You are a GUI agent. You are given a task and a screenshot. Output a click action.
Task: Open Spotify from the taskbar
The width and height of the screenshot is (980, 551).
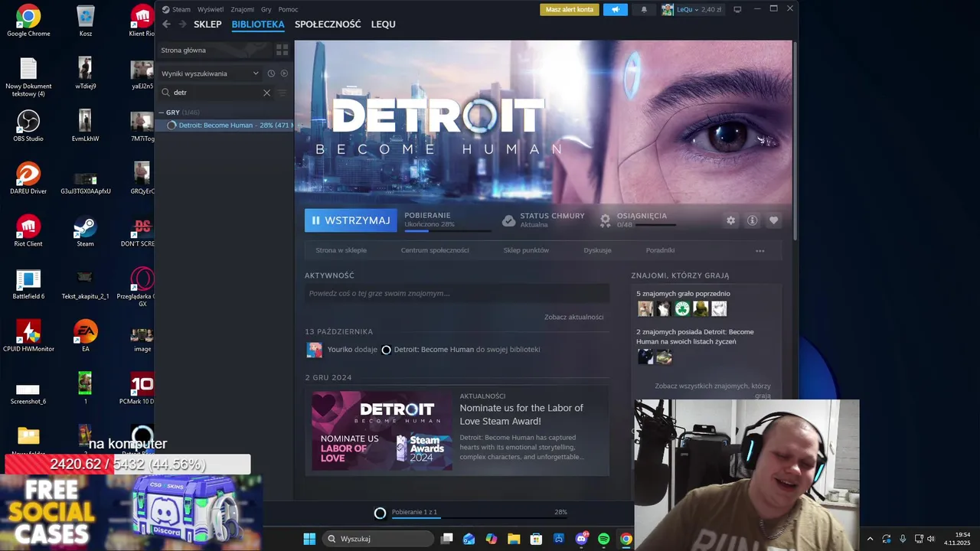(603, 539)
